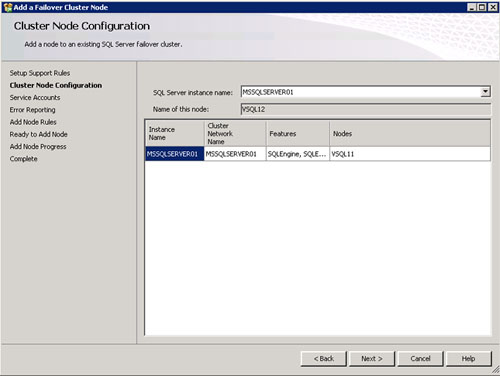Select Error Reporting step in sidebar
Screen dimensions: 500x376
click(x=32, y=110)
